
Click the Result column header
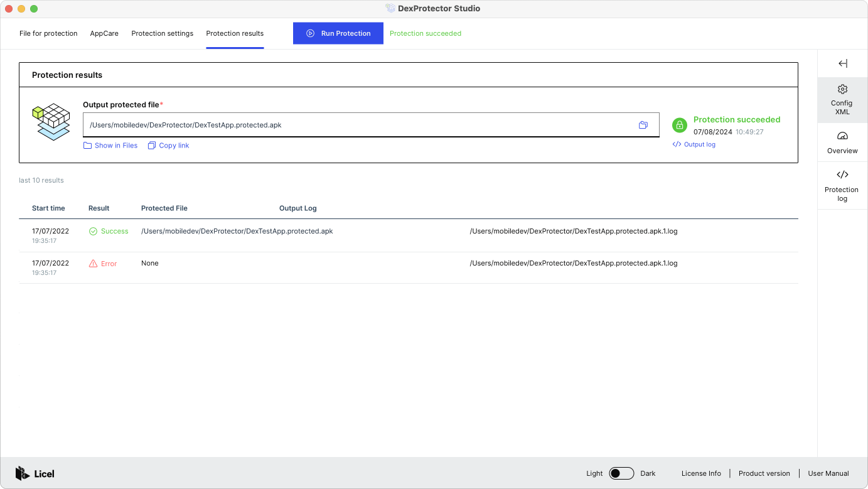tap(99, 208)
